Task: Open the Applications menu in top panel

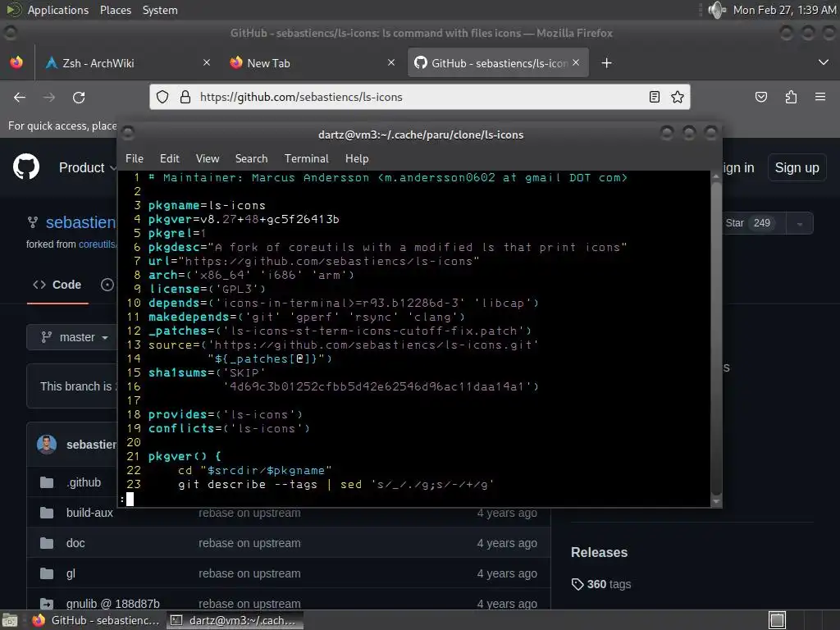Action: pyautogui.click(x=58, y=10)
